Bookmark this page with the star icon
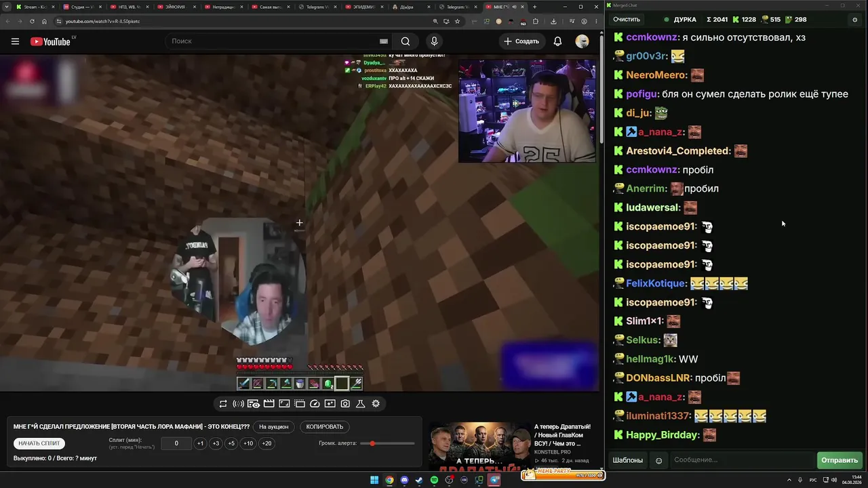The width and height of the screenshot is (868, 488). pos(458,21)
